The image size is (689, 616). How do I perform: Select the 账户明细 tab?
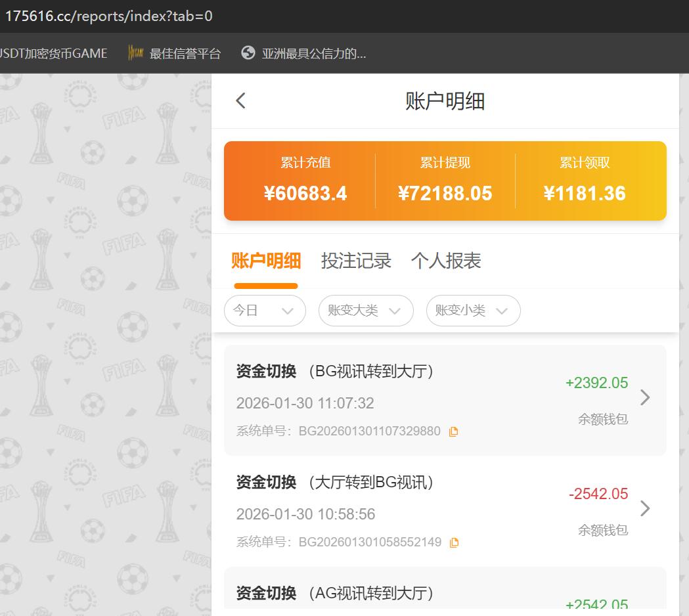pyautogui.click(x=266, y=261)
